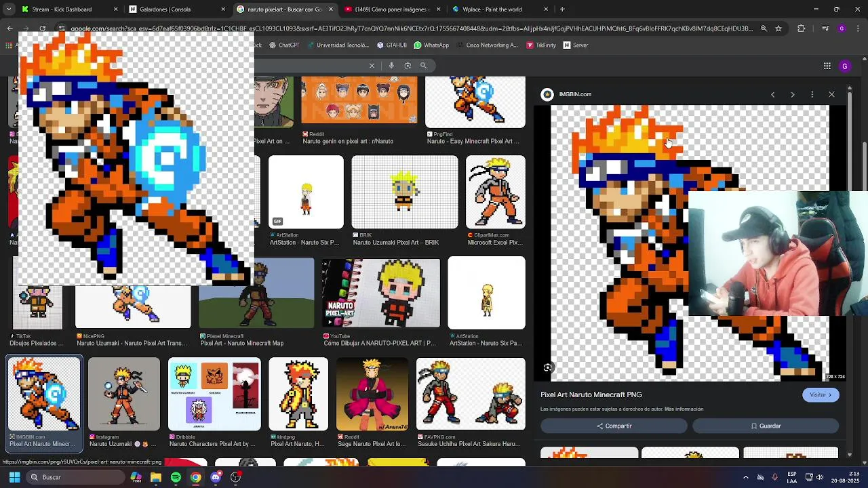Show previous image in the preview panel

pos(772,94)
